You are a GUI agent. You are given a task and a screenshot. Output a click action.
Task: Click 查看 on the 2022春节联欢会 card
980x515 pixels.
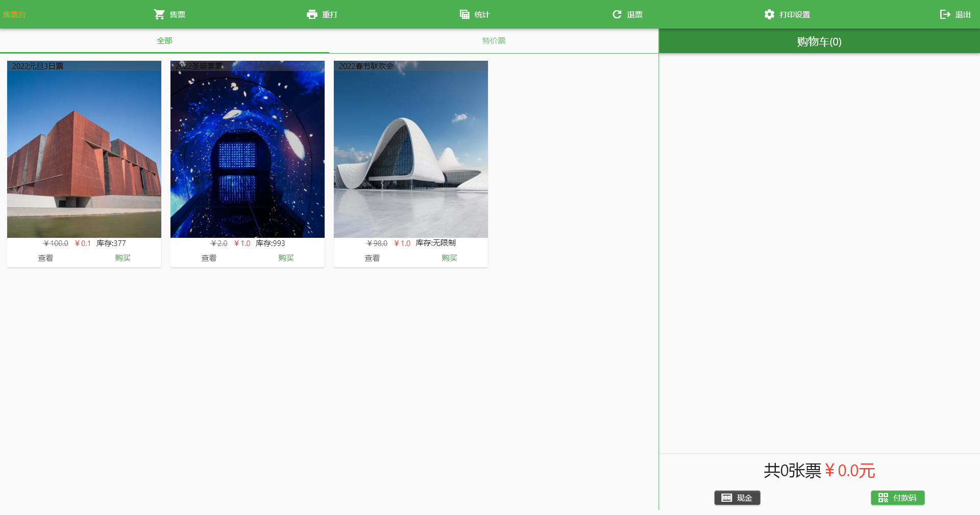(x=372, y=258)
